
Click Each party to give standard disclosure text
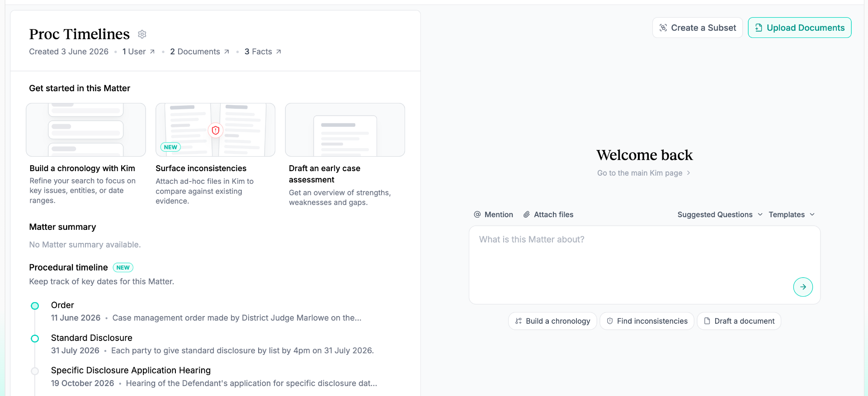pos(243,350)
